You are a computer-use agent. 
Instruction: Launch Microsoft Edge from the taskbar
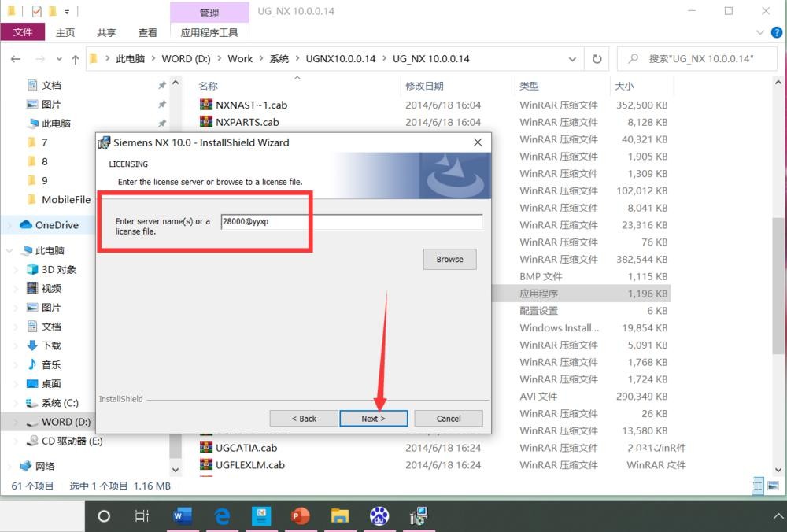coord(222,516)
